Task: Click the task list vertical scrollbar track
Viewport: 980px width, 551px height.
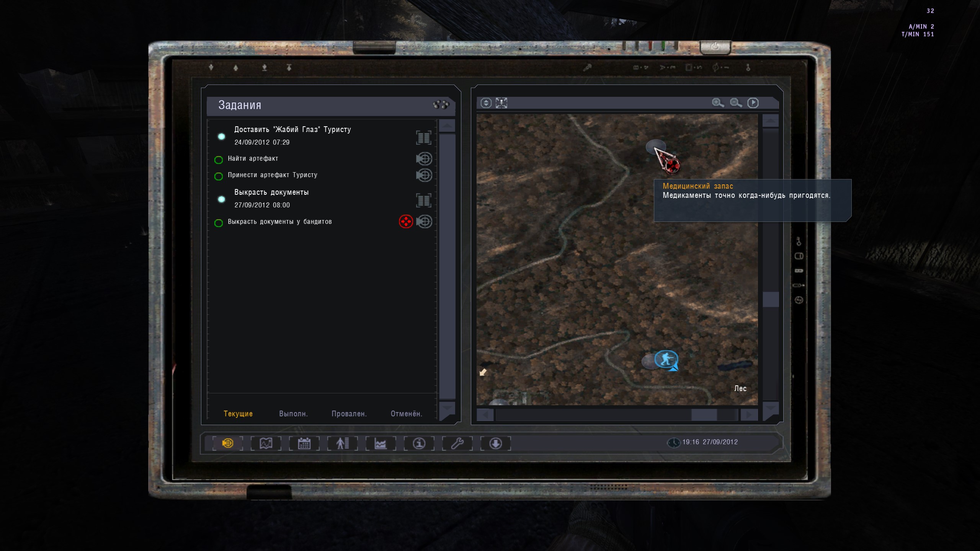Action: click(x=447, y=266)
